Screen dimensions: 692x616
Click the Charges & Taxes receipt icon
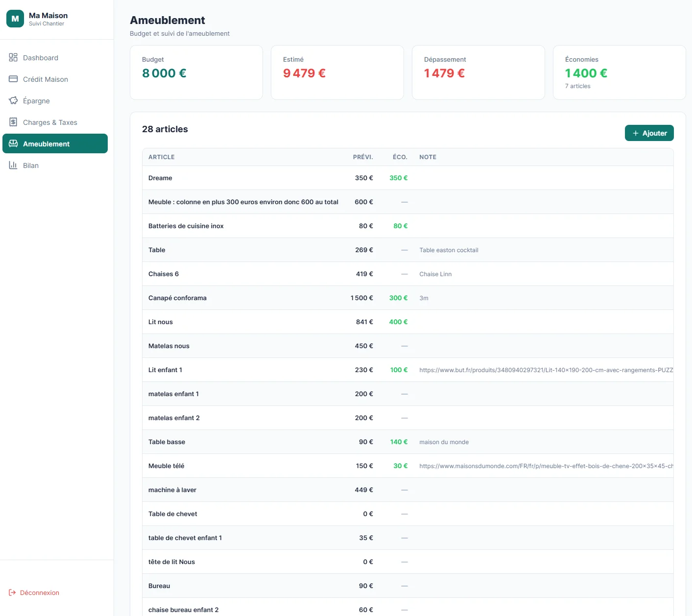click(13, 122)
